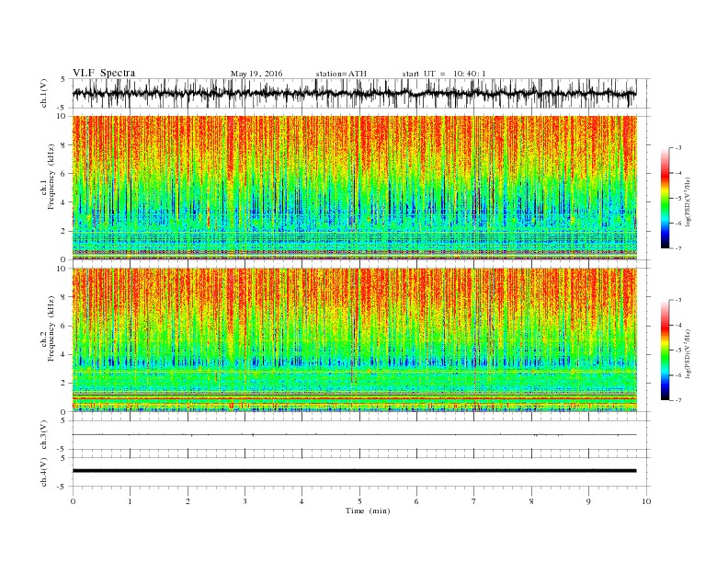Select the "May 19, 2016" date text

pos(256,74)
